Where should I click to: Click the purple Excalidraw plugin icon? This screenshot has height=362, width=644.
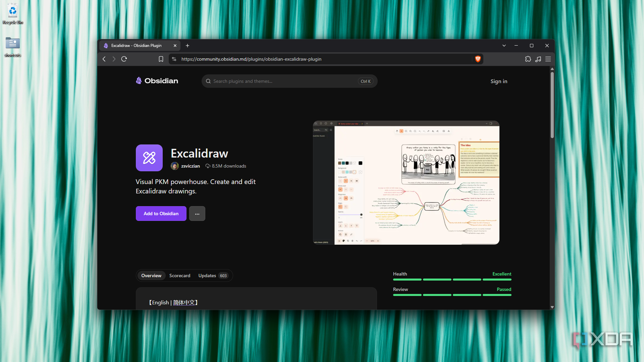(x=149, y=158)
